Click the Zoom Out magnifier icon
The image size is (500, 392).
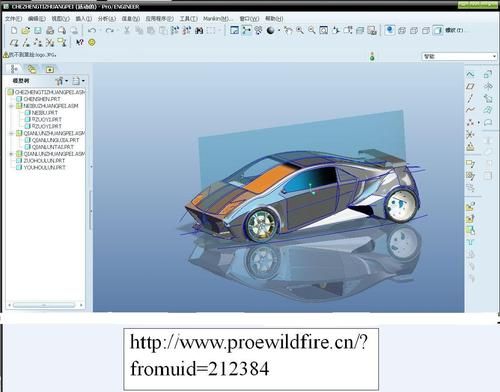312,31
